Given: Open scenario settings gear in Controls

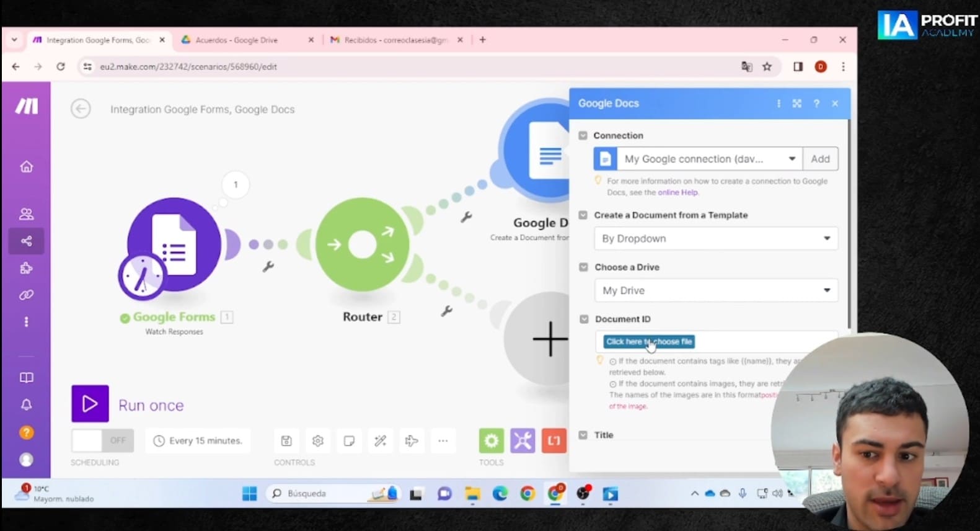Looking at the screenshot, I should (318, 441).
